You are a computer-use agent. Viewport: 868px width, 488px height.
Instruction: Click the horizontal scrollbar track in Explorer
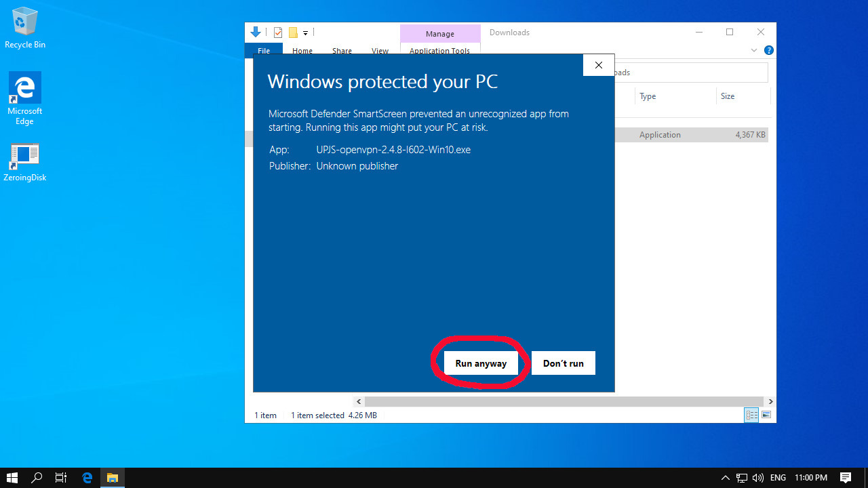[564, 401]
